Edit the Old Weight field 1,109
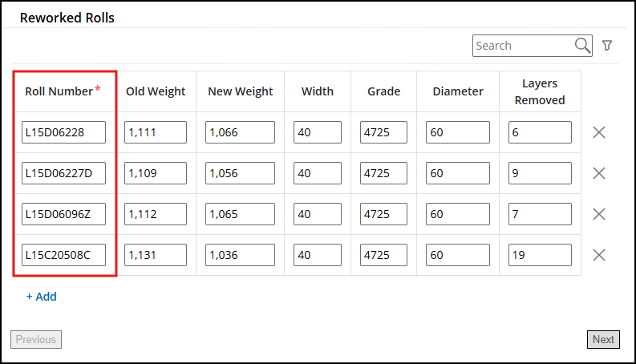The image size is (636, 364). pos(156,173)
